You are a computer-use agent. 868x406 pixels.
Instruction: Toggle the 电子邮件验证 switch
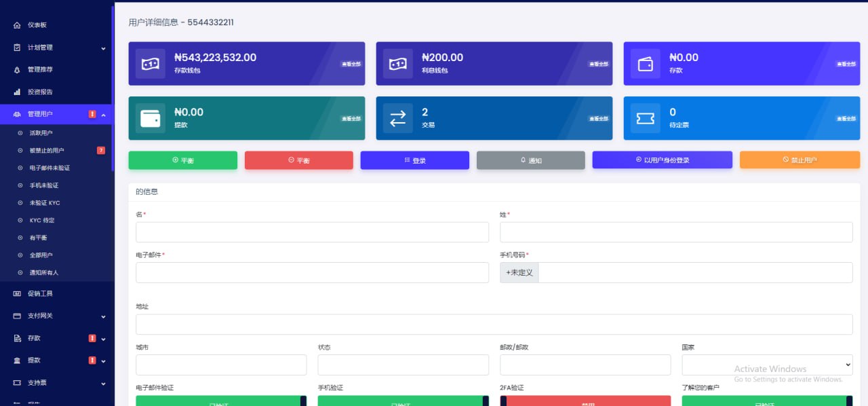tap(221, 401)
